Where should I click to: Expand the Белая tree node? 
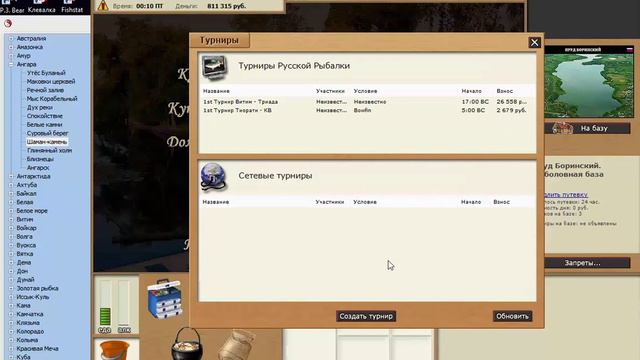click(11, 202)
